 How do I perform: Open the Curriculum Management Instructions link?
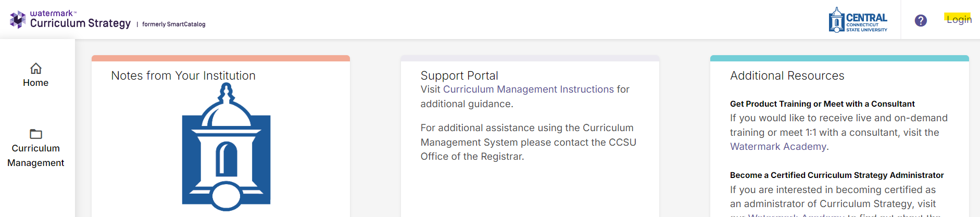[x=529, y=90]
